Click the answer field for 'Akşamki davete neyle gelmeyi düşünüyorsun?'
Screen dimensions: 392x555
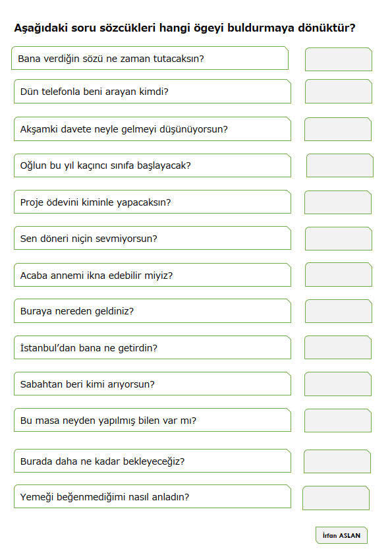[x=338, y=129]
